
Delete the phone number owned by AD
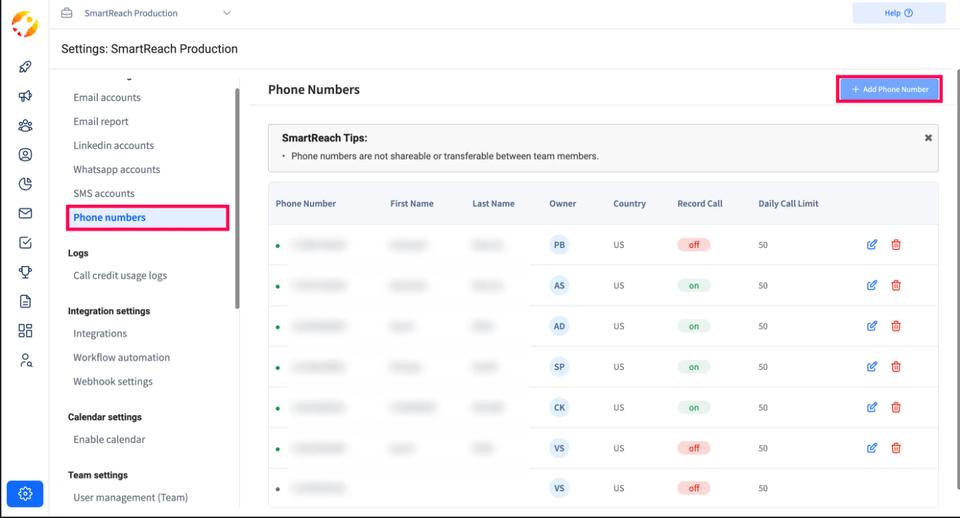click(x=896, y=326)
